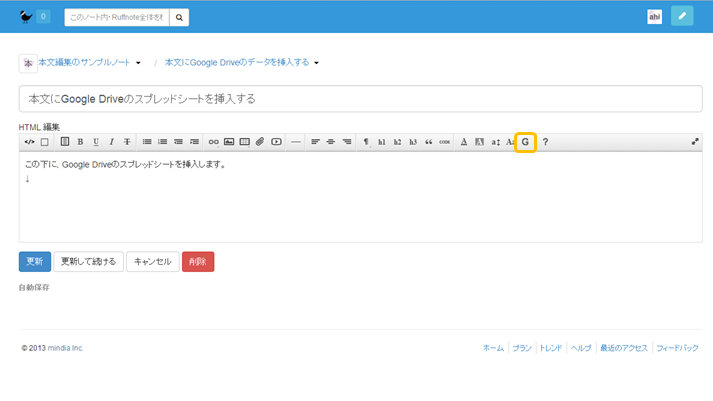Click the blue 更新 button
The width and height of the screenshot is (713, 401).
point(34,261)
